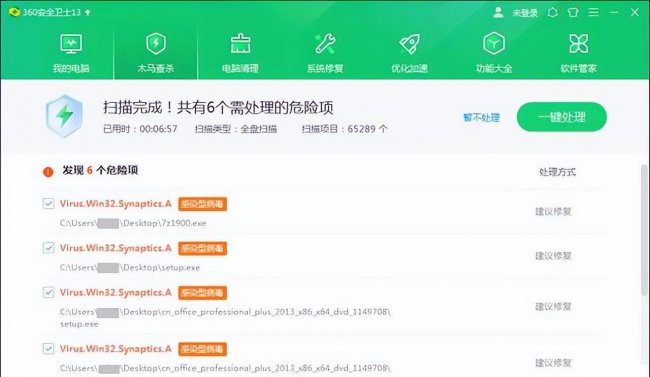Open the 优化加速 rocket icon
Image resolution: width=650 pixels, height=377 pixels.
[x=410, y=44]
